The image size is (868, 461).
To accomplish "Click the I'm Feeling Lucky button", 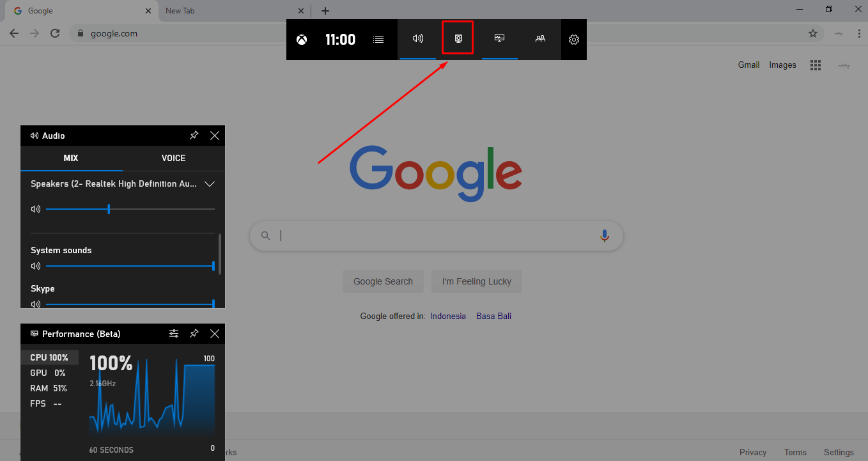I will pyautogui.click(x=476, y=281).
